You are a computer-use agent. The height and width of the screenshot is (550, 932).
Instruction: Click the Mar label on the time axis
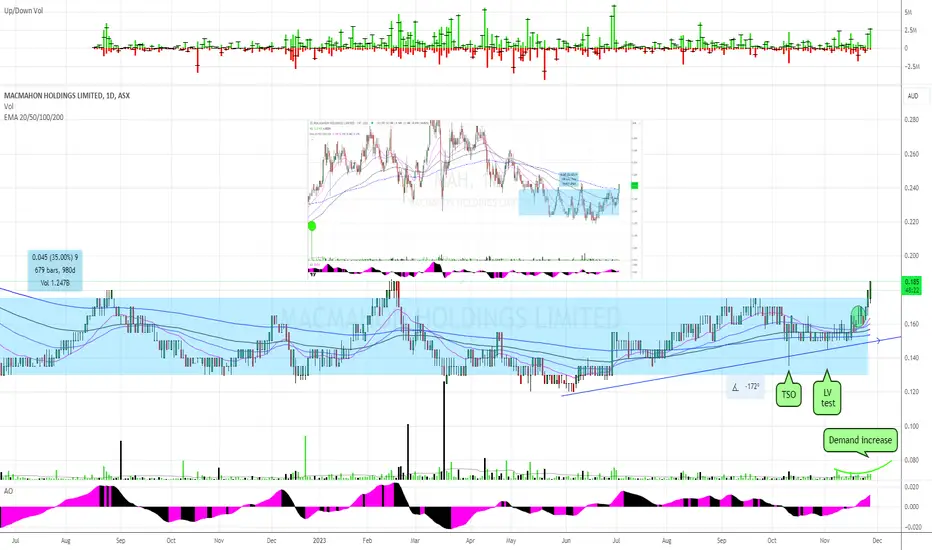pyautogui.click(x=415, y=540)
